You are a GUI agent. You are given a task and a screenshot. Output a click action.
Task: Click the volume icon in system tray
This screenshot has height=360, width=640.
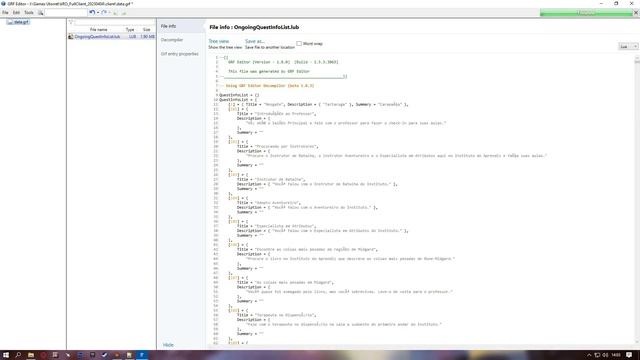click(x=605, y=355)
